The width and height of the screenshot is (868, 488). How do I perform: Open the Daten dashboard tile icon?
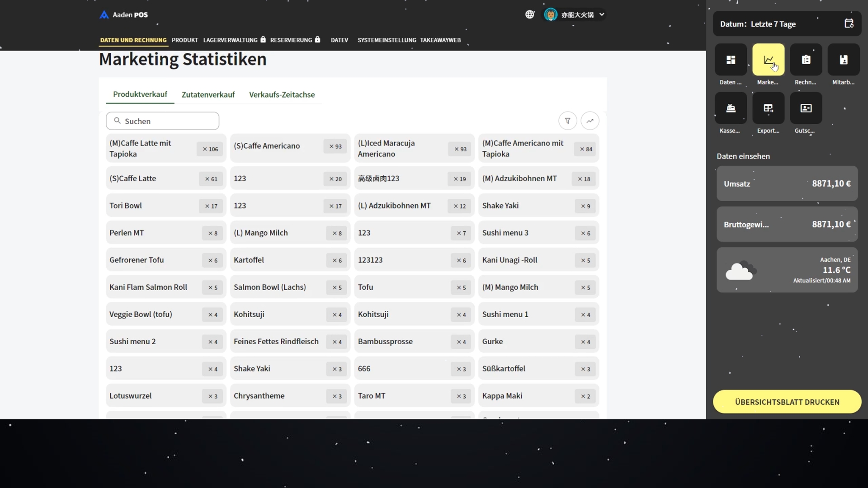[731, 60]
